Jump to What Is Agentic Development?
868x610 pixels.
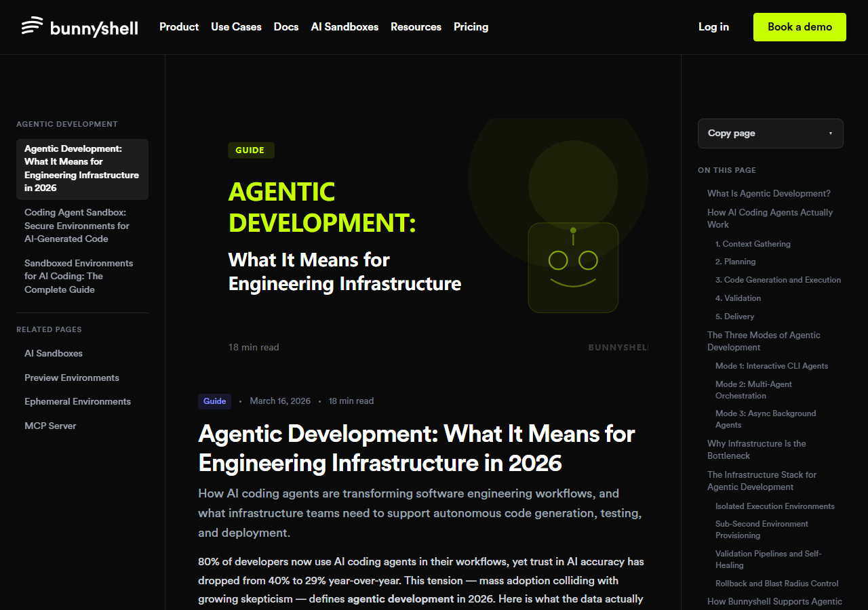pyautogui.click(x=768, y=194)
